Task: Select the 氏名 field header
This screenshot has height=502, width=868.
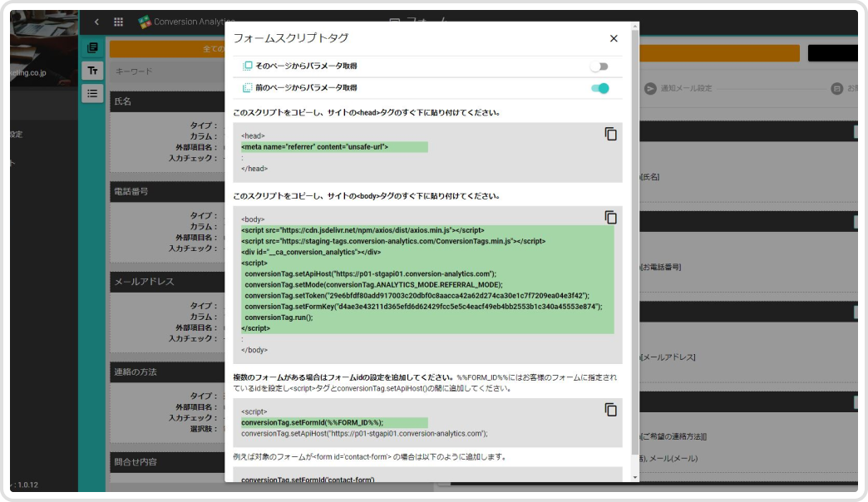Action: (x=166, y=101)
